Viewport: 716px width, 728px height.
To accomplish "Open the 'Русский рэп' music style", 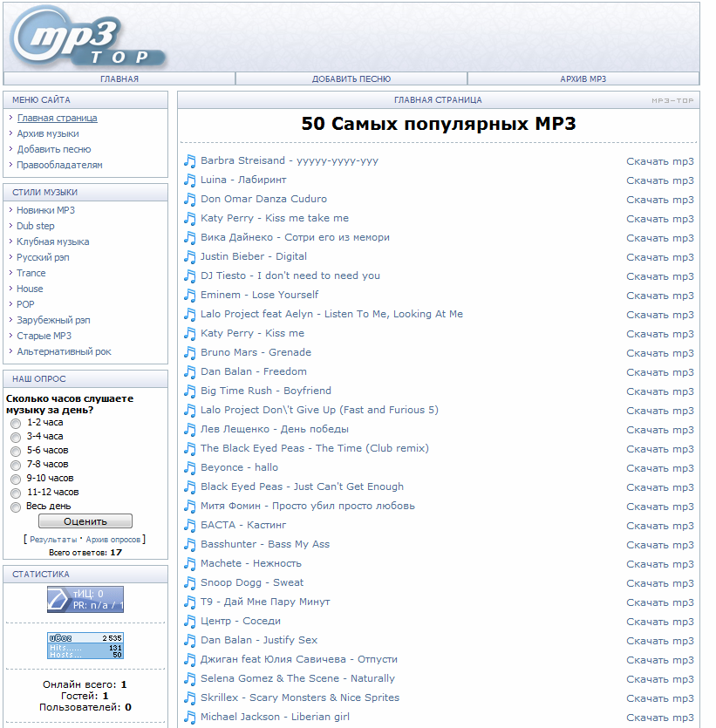I will point(43,257).
